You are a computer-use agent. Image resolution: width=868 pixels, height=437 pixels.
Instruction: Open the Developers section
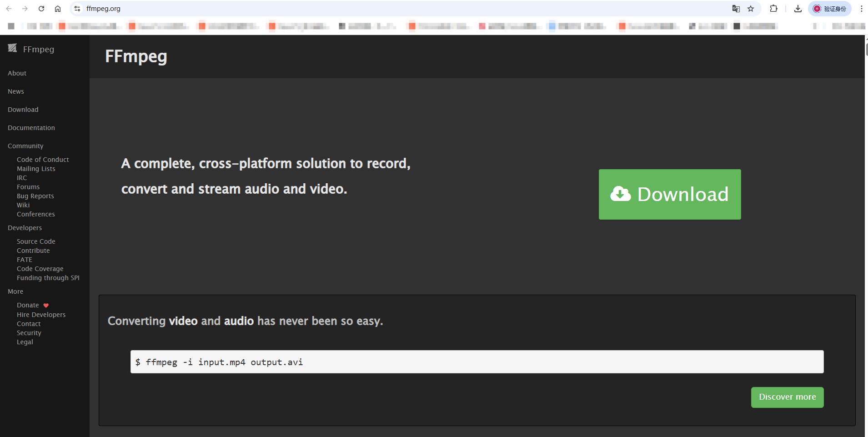(25, 228)
